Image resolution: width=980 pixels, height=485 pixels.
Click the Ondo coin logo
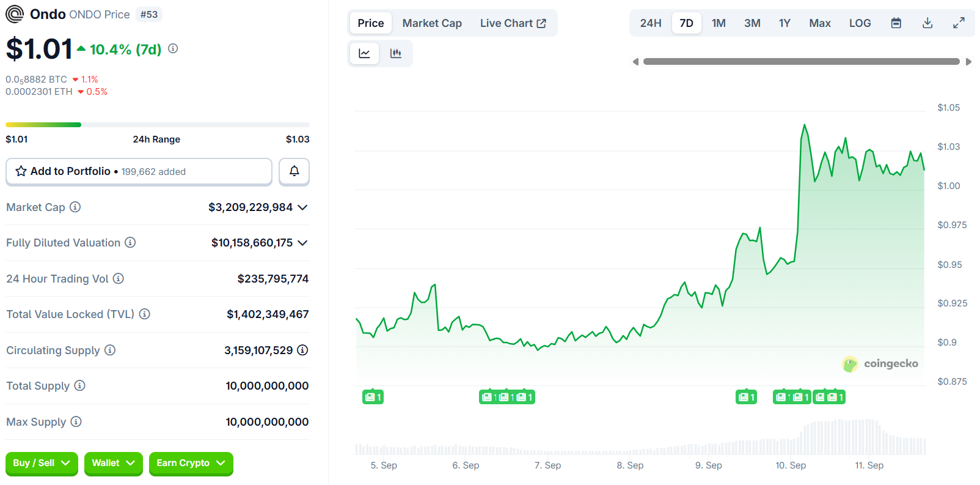coord(15,14)
